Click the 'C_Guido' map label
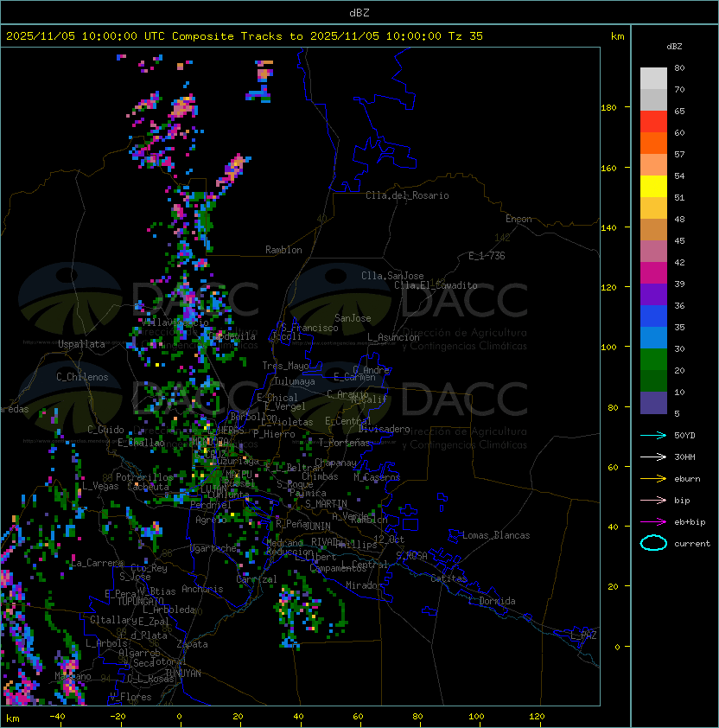The image size is (719, 728). click(x=105, y=430)
